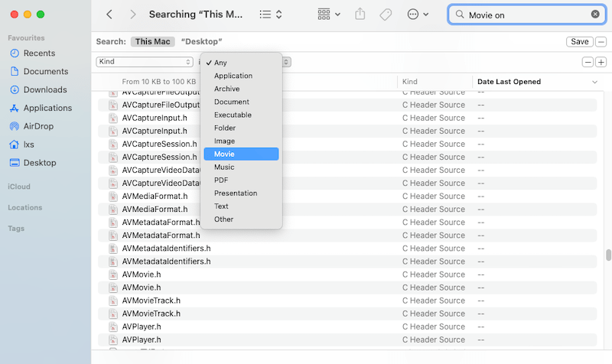
Task: Open the action menu with ellipsis icon
Action: pos(418,15)
